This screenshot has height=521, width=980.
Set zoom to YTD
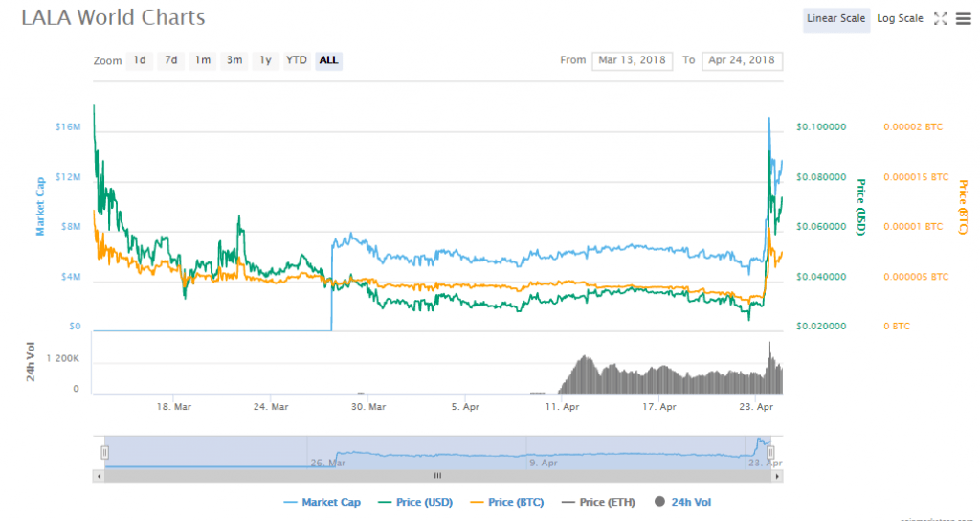tap(297, 60)
